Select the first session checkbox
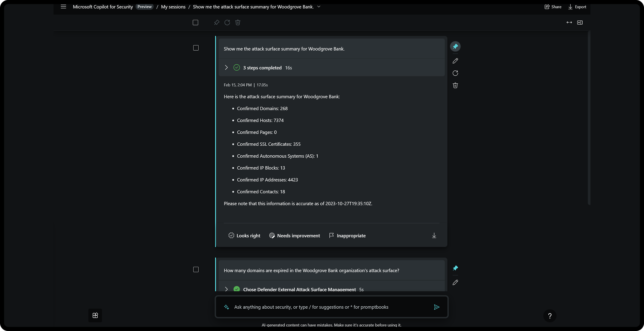 (x=196, y=48)
